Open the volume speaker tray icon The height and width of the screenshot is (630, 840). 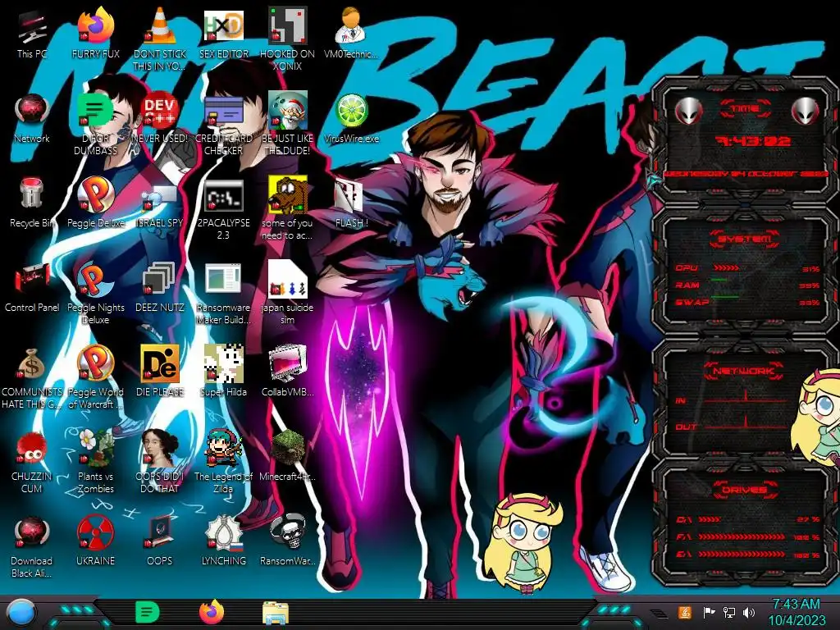(x=749, y=612)
